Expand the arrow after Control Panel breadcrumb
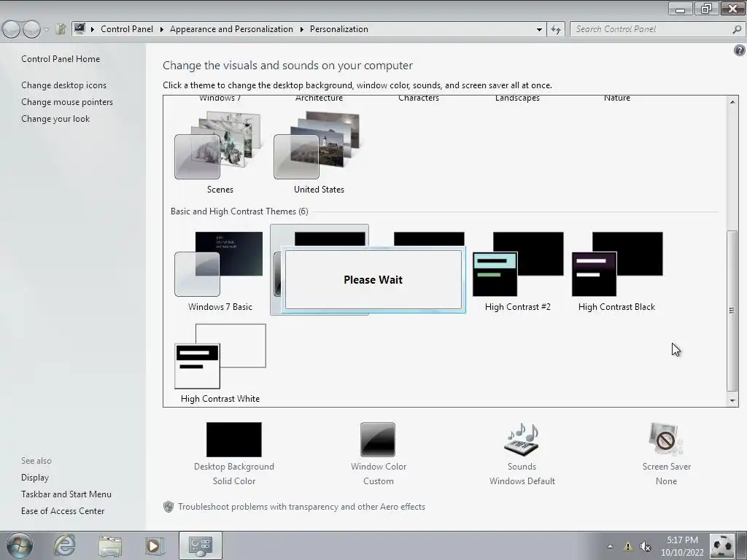 (161, 29)
